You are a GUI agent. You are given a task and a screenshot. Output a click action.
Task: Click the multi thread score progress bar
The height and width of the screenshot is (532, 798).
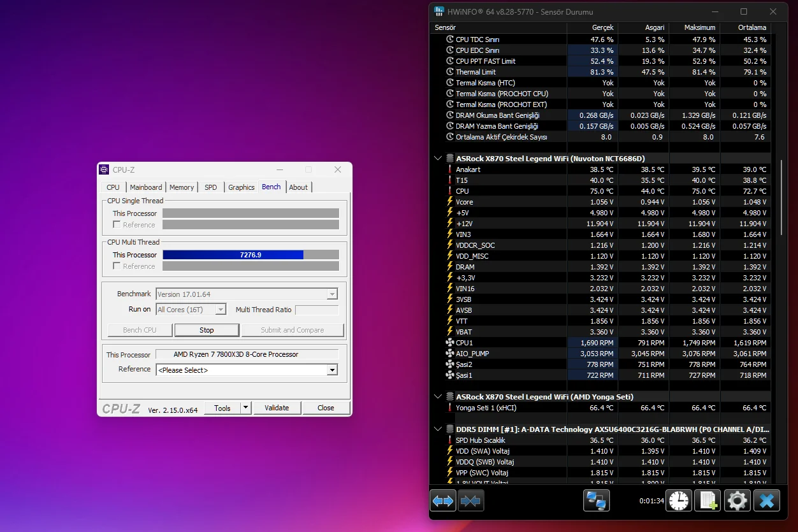click(250, 255)
